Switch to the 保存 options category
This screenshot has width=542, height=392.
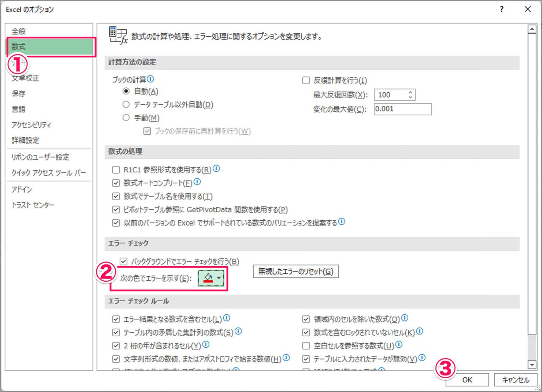[18, 94]
